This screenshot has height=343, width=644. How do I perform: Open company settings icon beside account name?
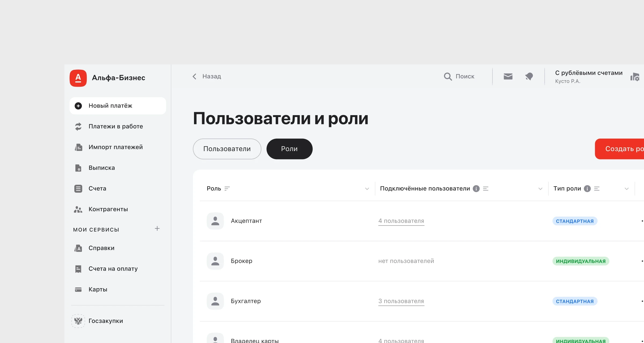coord(635,77)
